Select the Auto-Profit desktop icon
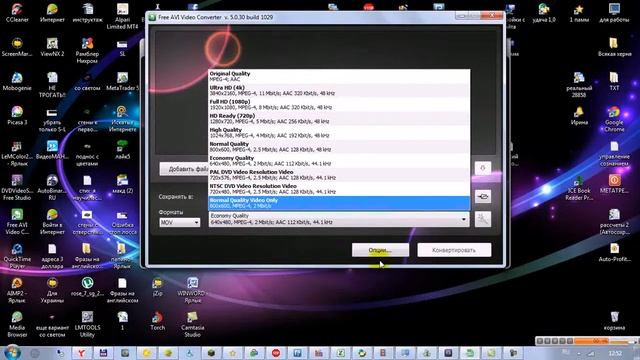640x360 pixels. pos(614,252)
